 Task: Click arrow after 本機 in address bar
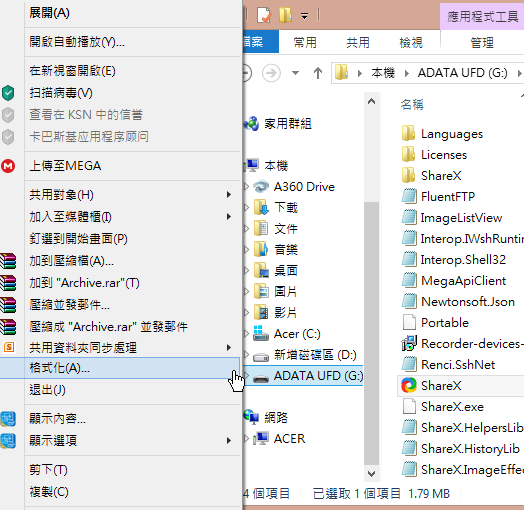tap(407, 73)
